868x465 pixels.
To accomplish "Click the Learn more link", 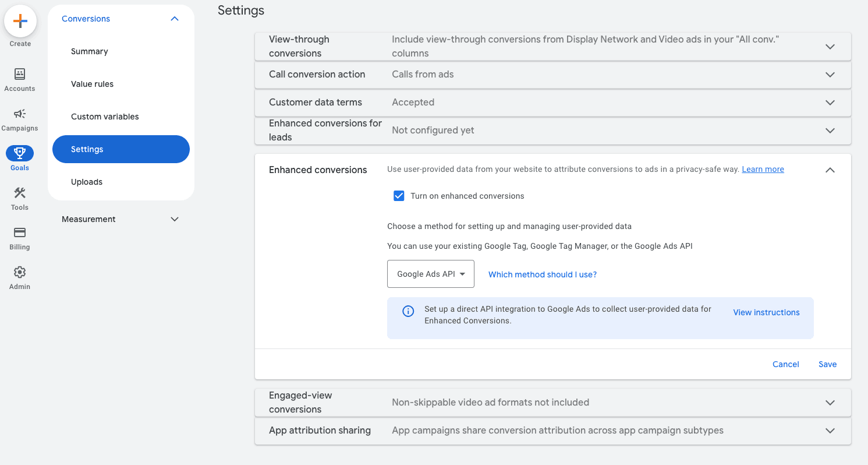I will click(x=763, y=169).
